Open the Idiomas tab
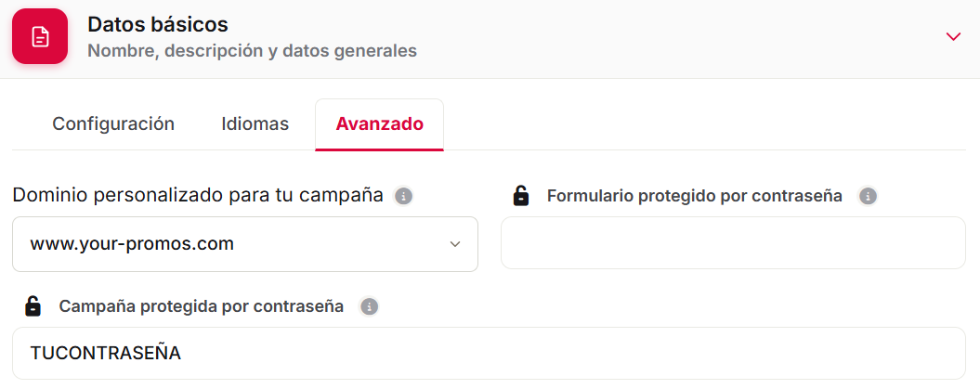The image size is (980, 389). (255, 123)
